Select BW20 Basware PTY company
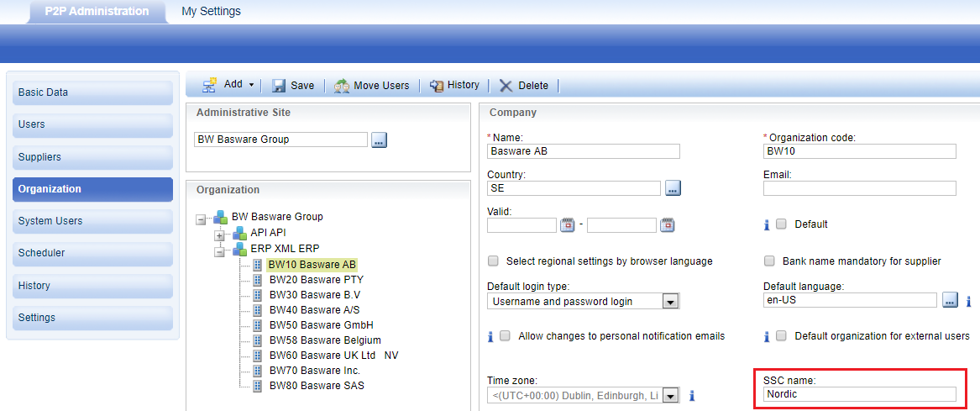980x411 pixels. pos(317,280)
